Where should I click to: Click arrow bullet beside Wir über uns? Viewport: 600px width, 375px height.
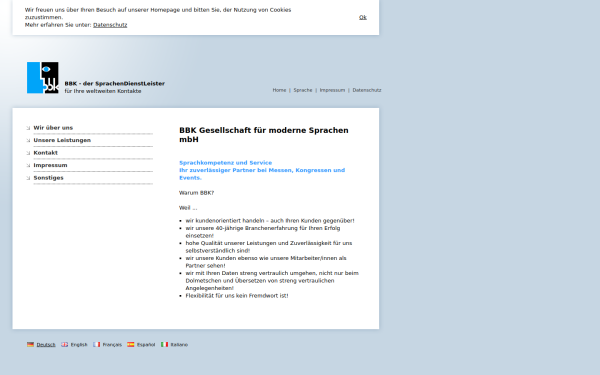click(28, 128)
